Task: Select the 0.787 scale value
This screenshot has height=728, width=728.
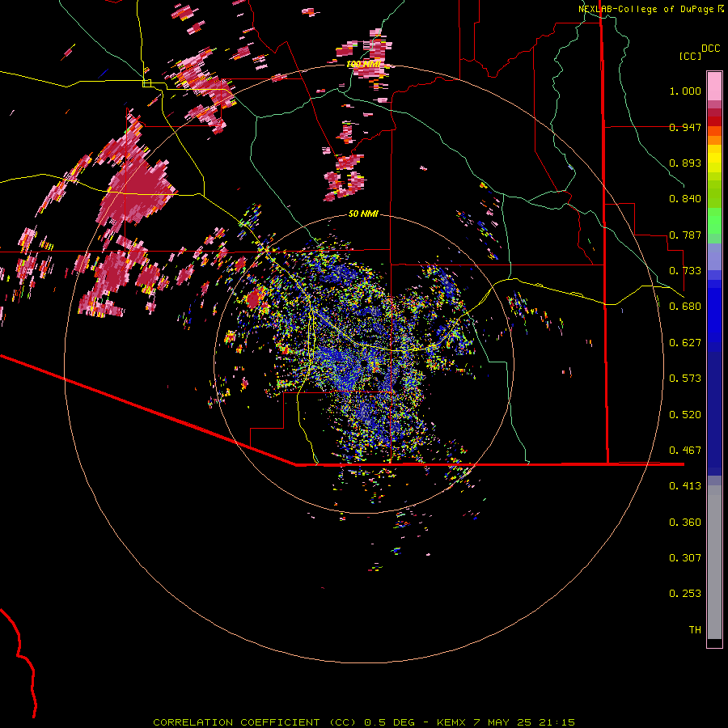Action: (685, 235)
